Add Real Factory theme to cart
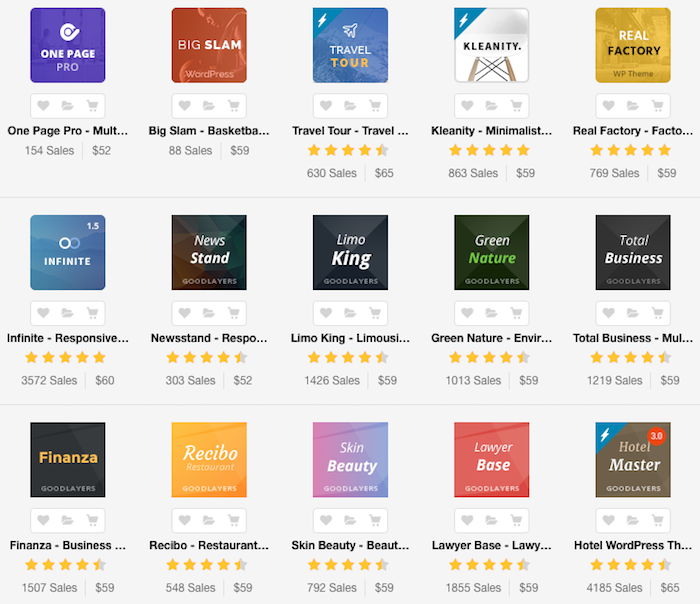This screenshot has height=604, width=700. click(x=657, y=106)
